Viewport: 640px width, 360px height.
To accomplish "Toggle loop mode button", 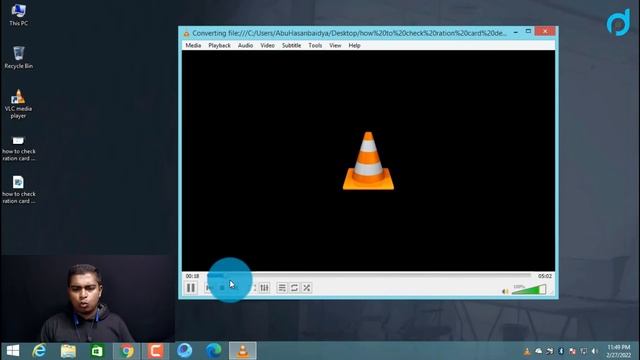I will [x=294, y=288].
